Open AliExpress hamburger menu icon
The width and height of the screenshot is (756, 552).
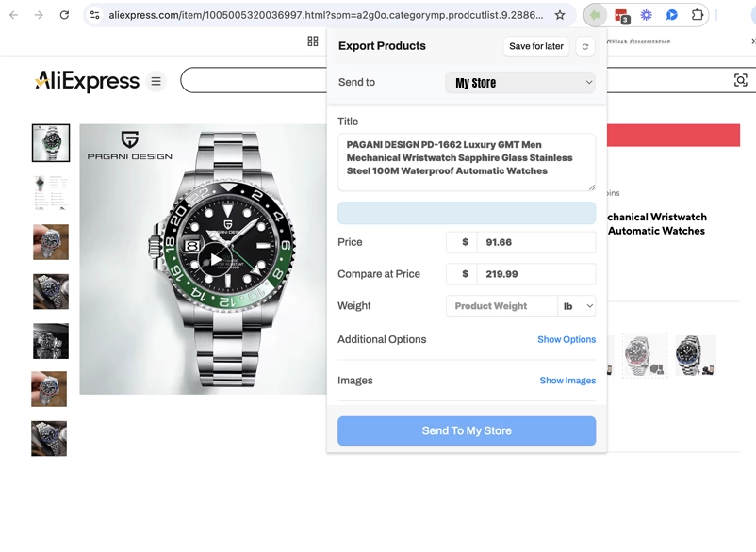point(156,82)
